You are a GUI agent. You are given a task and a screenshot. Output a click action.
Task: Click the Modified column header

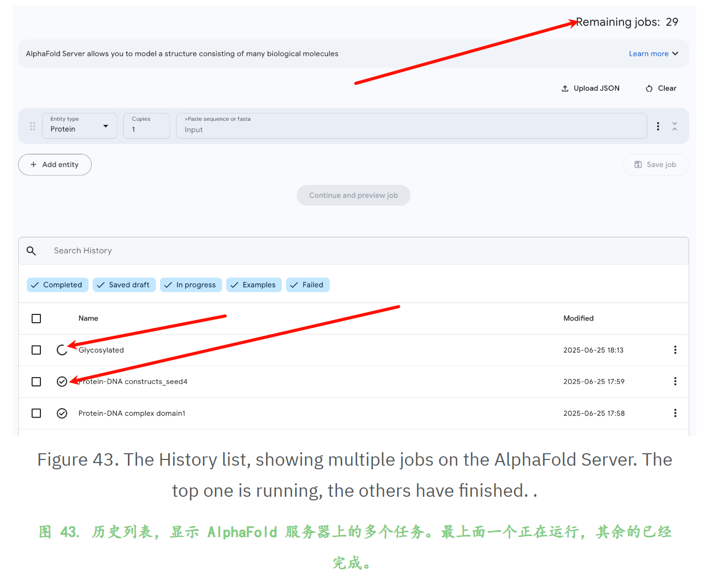pyautogui.click(x=578, y=319)
